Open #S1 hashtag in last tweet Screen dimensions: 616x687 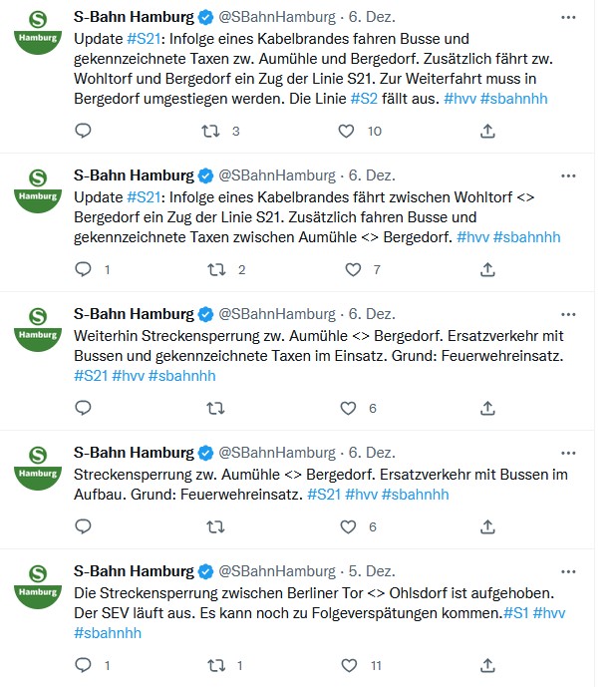515,612
